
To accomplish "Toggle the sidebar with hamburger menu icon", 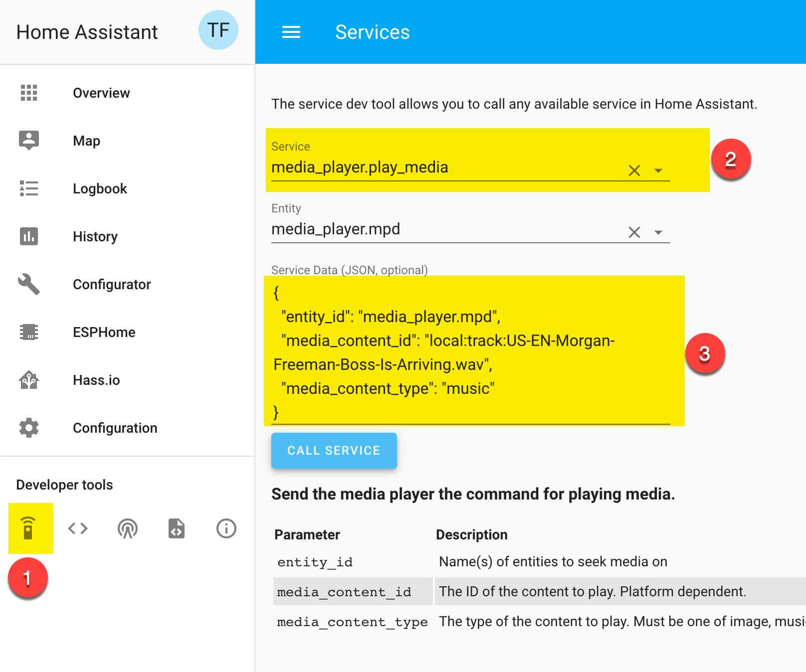I will pyautogui.click(x=291, y=32).
